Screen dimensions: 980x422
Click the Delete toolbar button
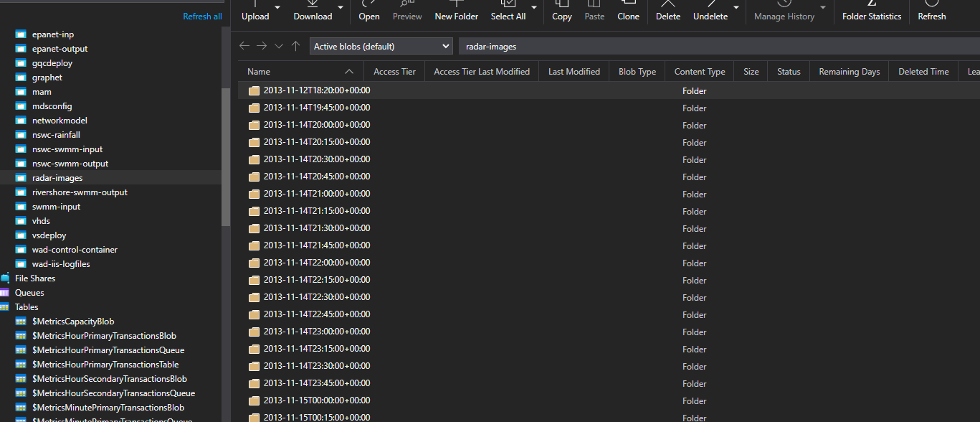click(x=668, y=11)
